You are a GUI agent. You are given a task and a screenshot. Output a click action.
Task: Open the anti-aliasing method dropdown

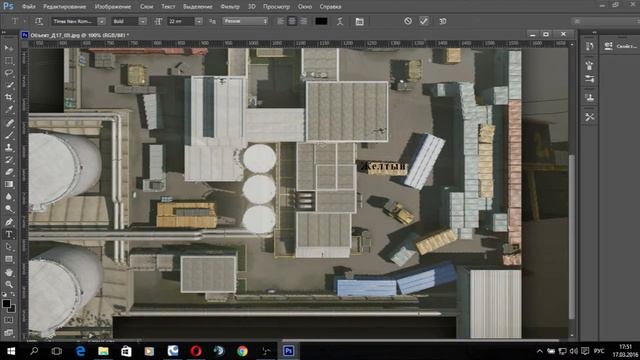[x=245, y=21]
